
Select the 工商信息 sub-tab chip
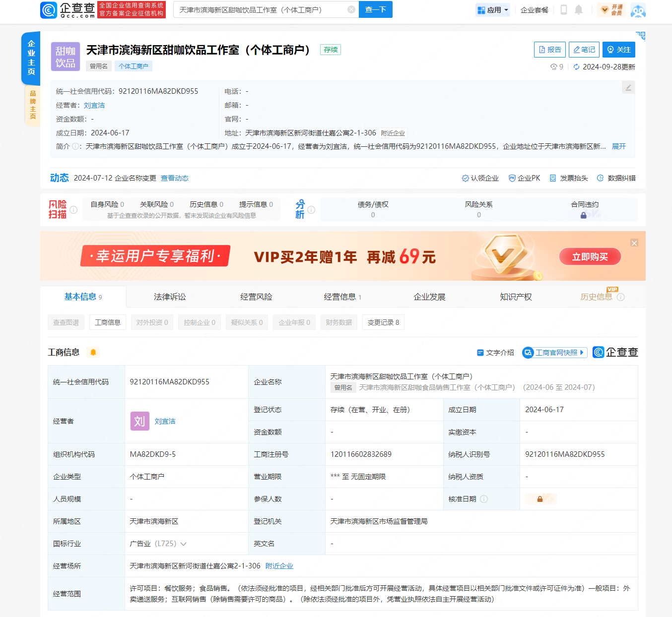[x=108, y=322]
